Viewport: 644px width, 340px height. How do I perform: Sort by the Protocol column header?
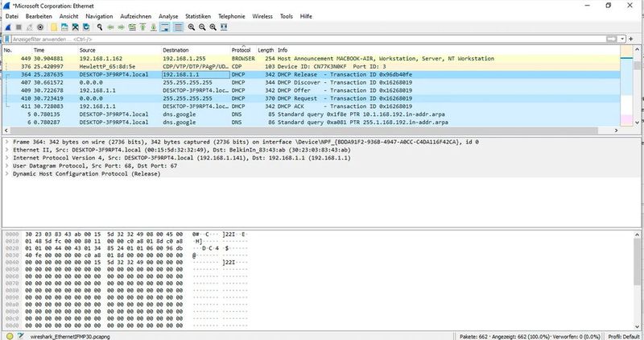click(x=243, y=50)
